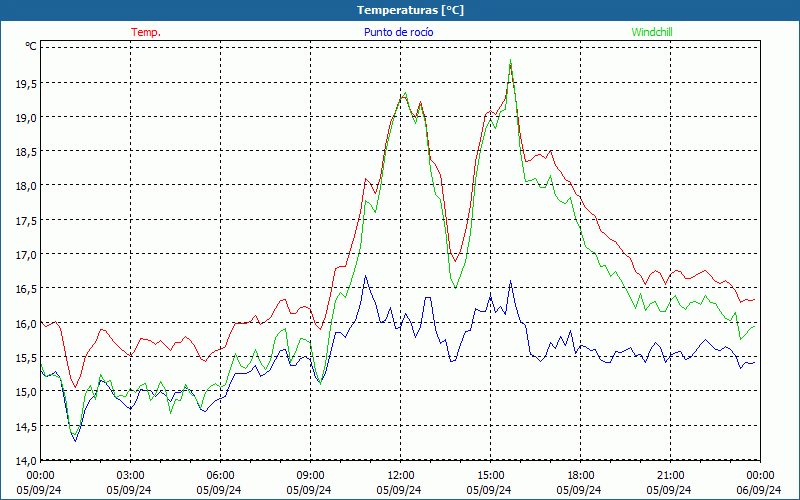Image resolution: width=800 pixels, height=500 pixels.
Task: Click the 12:00 time axis label
Action: point(399,476)
